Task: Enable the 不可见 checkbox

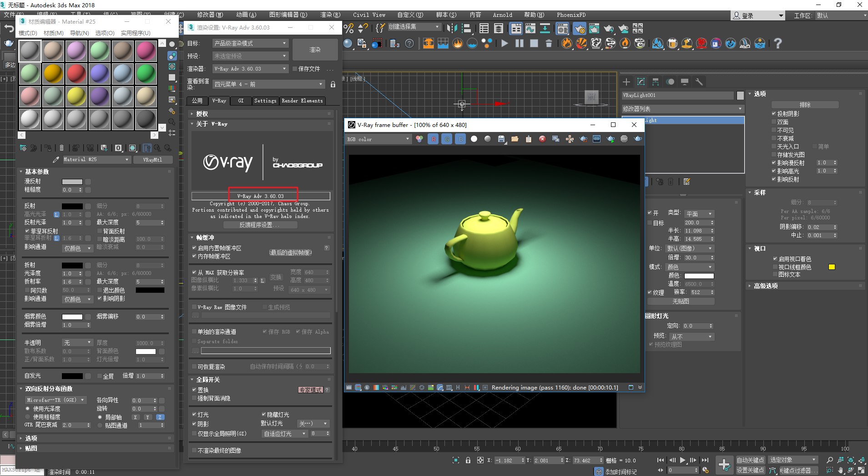Action: coord(774,130)
